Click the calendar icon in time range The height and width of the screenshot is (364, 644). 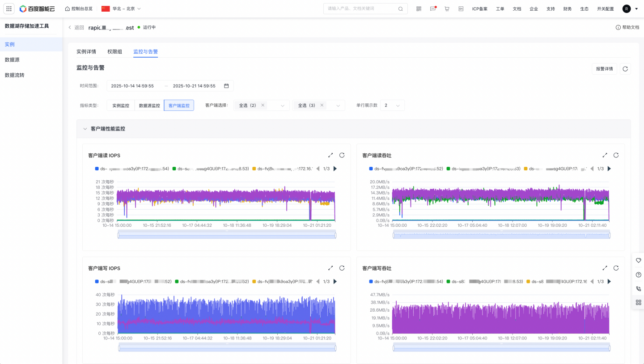pyautogui.click(x=226, y=86)
